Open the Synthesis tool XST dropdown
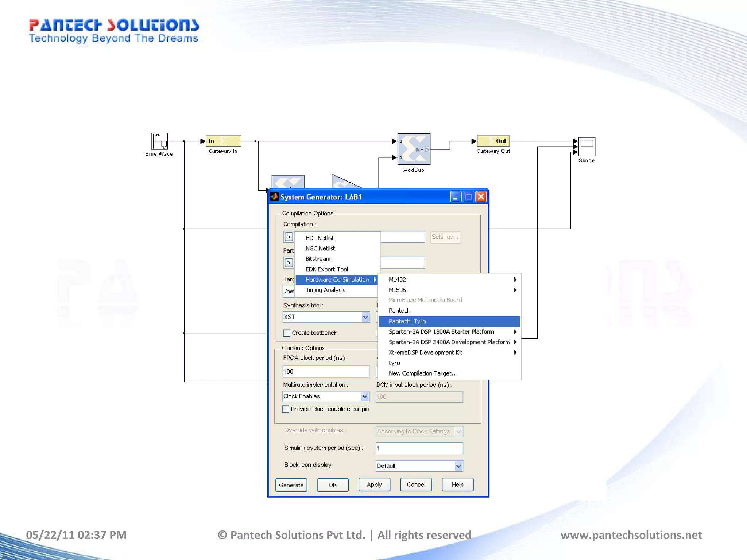The height and width of the screenshot is (560, 747). 365,317
